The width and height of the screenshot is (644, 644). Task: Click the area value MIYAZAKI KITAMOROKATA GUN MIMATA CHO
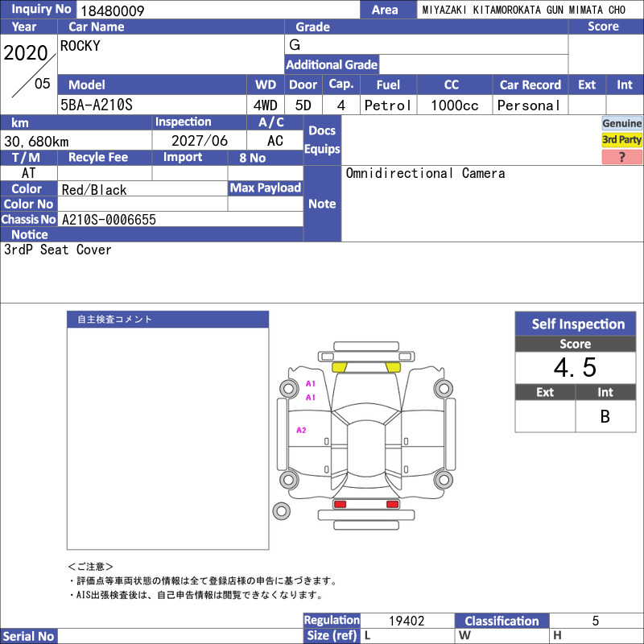coord(524,10)
